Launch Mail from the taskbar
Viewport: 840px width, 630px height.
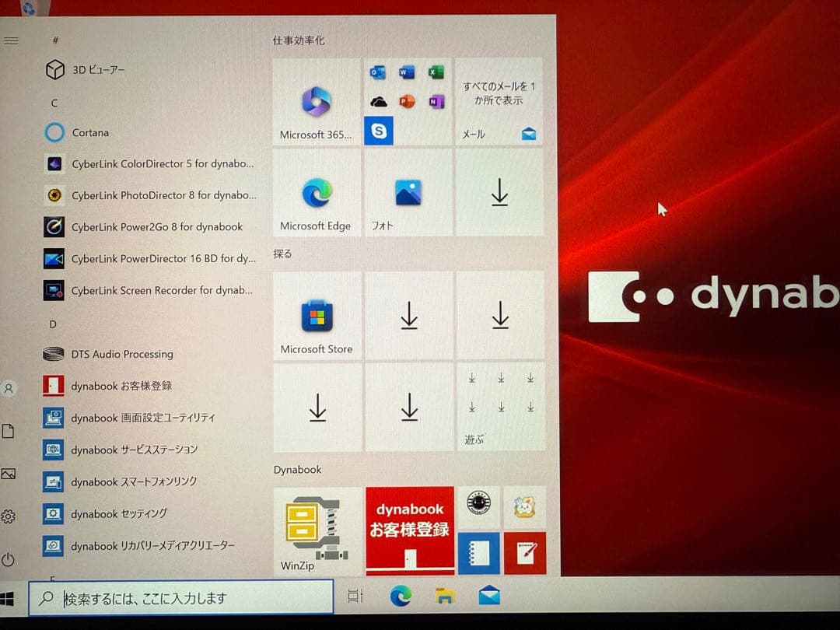tap(488, 595)
